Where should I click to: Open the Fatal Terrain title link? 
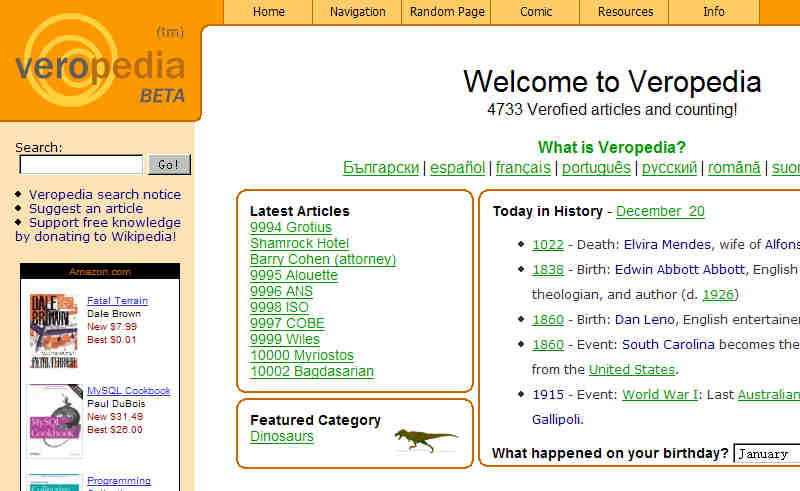pyautogui.click(x=117, y=301)
